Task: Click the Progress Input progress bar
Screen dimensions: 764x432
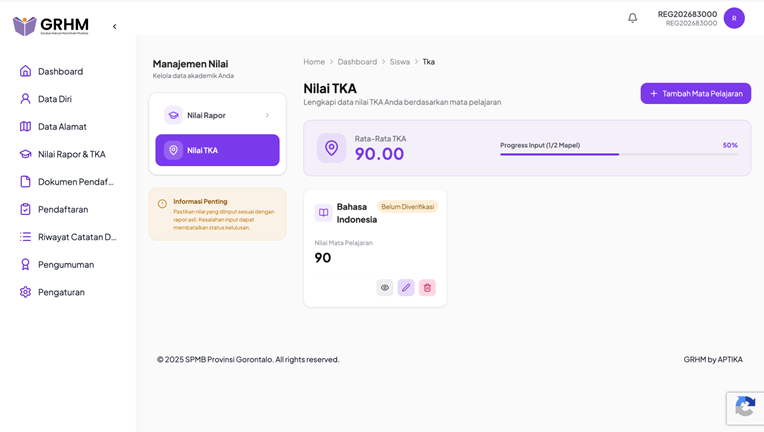Action: point(619,154)
